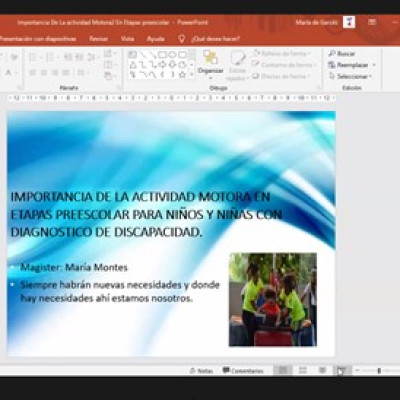Image resolution: width=400 pixels, height=400 pixels.
Task: Click the Buscar find icon
Action: click(331, 53)
